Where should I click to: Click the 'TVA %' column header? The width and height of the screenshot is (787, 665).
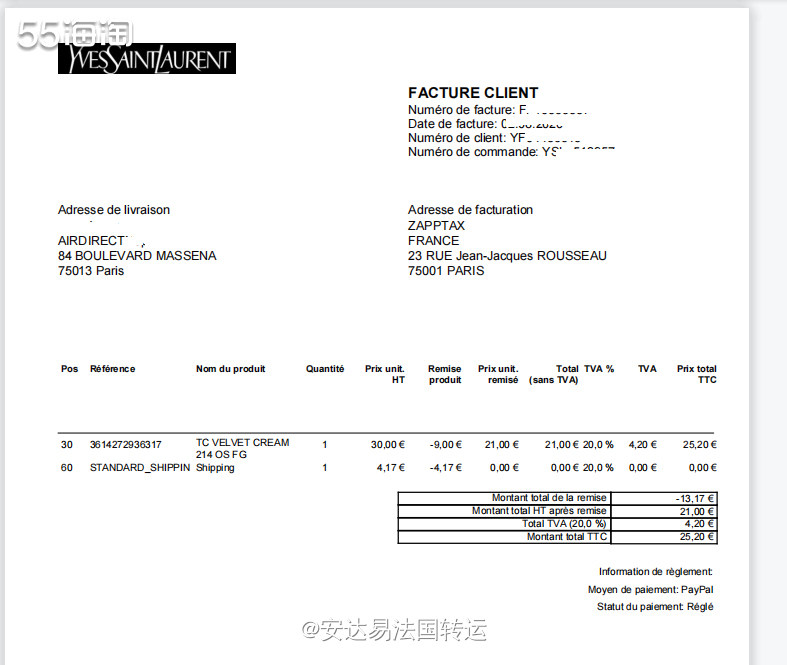[599, 369]
